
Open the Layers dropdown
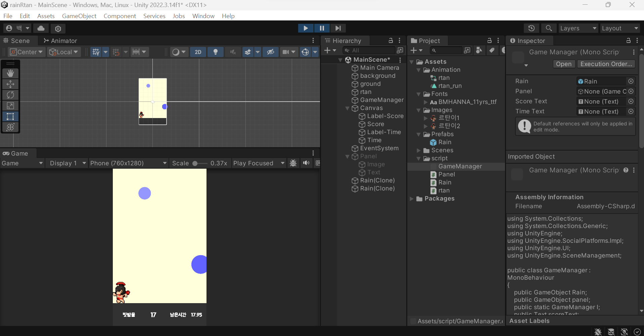(578, 28)
